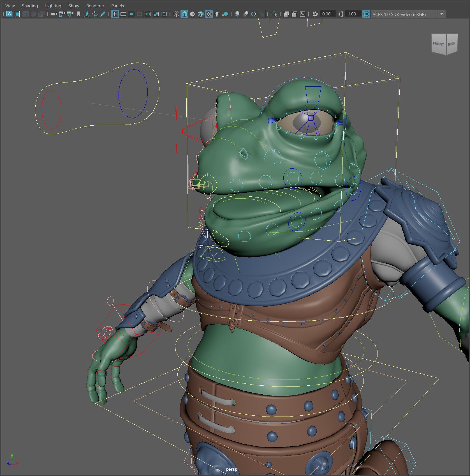
Task: Edit the exposure value 0.00
Action: 327,14
